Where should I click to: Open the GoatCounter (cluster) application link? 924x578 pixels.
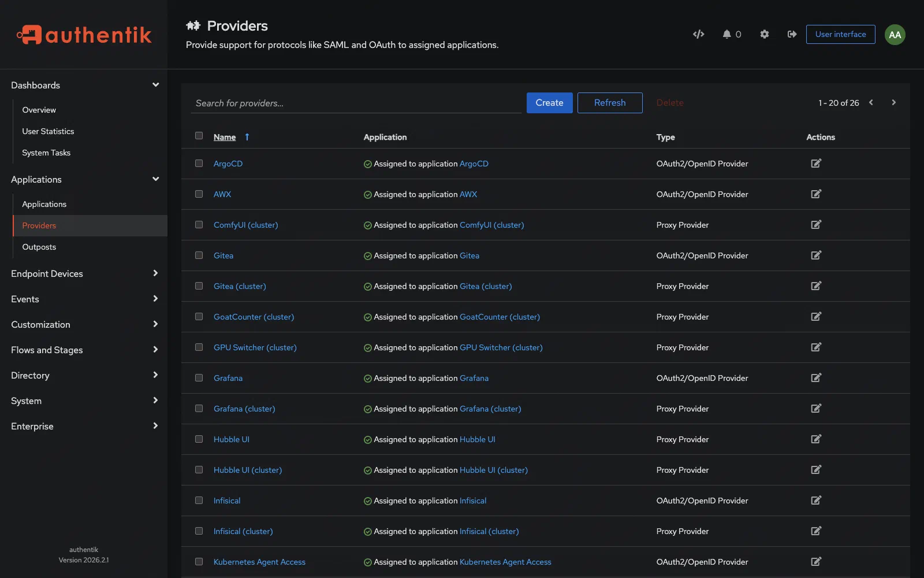[500, 317]
